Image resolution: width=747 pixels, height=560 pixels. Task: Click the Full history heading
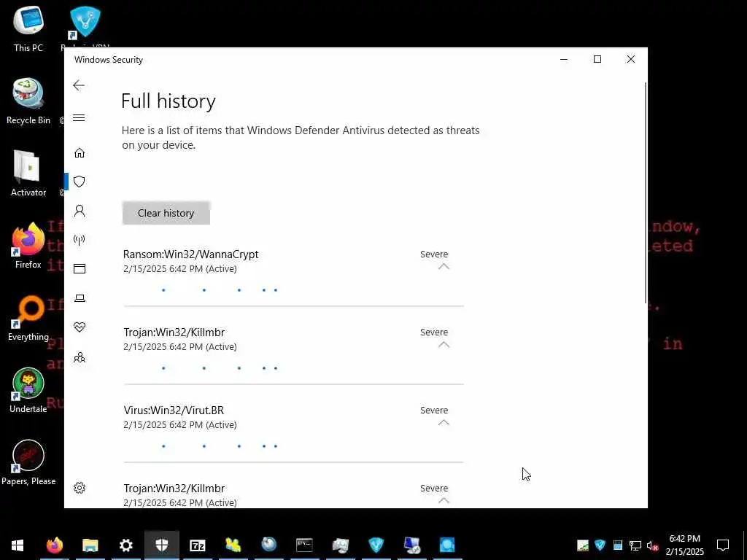(x=169, y=101)
